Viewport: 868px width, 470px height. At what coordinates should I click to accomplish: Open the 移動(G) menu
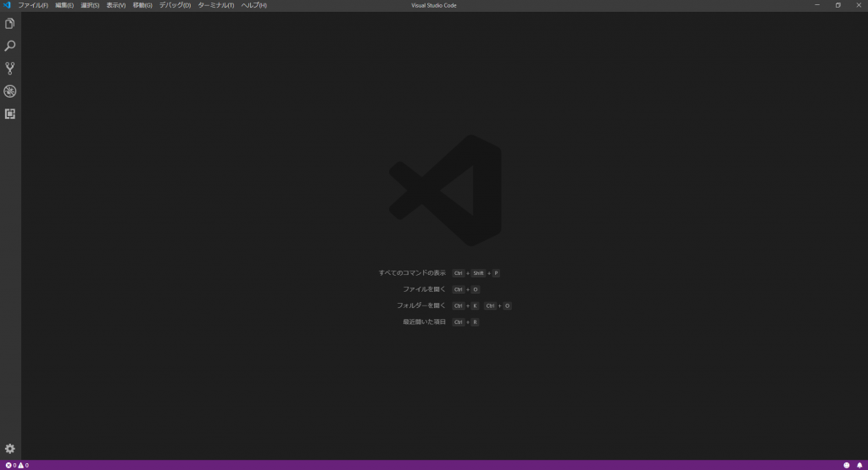pyautogui.click(x=142, y=5)
